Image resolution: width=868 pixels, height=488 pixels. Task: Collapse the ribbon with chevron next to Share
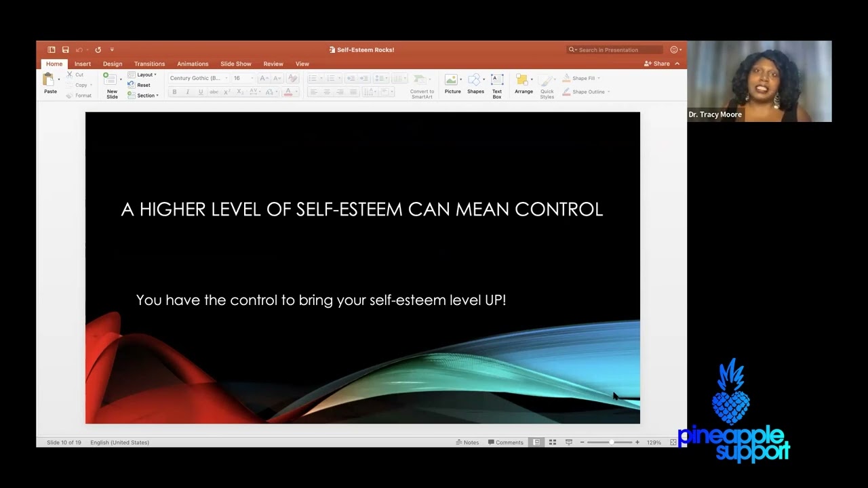pyautogui.click(x=677, y=64)
